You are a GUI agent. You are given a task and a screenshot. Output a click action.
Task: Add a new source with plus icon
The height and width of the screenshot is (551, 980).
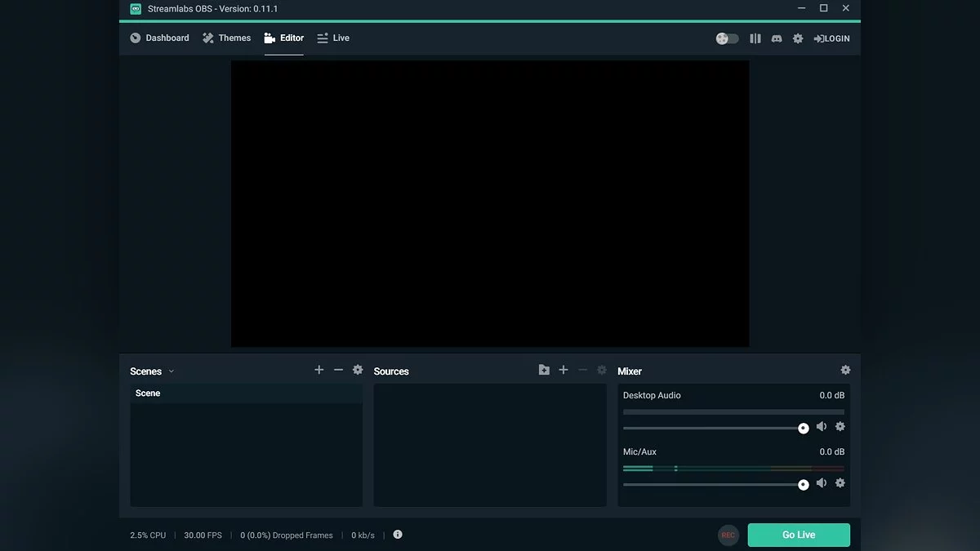click(x=563, y=370)
